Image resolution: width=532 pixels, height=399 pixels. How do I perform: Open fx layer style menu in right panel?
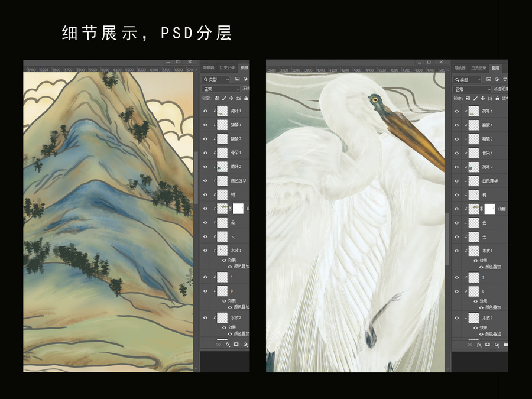(x=479, y=345)
